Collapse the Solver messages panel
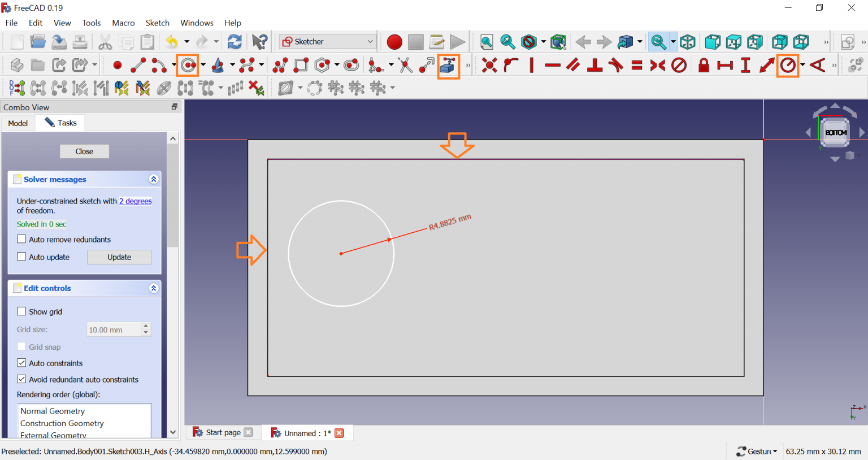Image resolution: width=868 pixels, height=460 pixels. tap(153, 179)
